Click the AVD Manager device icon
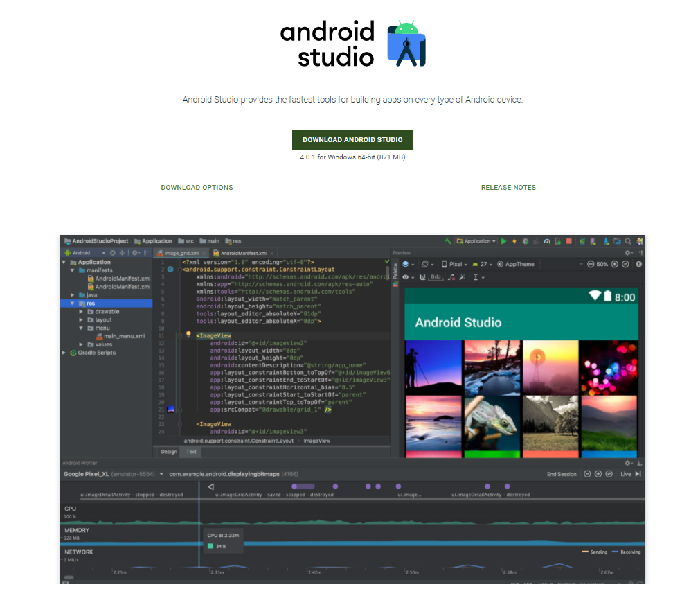This screenshot has width=700, height=598. point(593,241)
